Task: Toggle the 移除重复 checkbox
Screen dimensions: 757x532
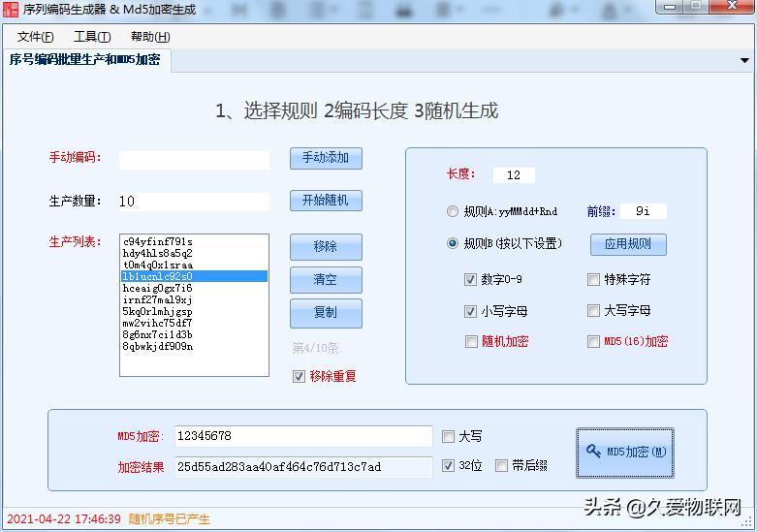Action: click(x=299, y=376)
